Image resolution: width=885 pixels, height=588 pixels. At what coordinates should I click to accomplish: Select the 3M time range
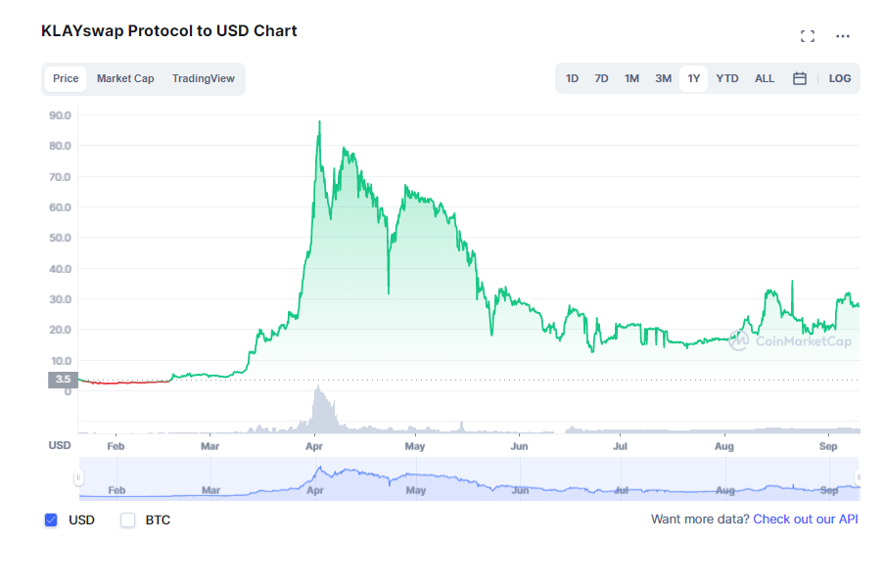[x=663, y=78]
